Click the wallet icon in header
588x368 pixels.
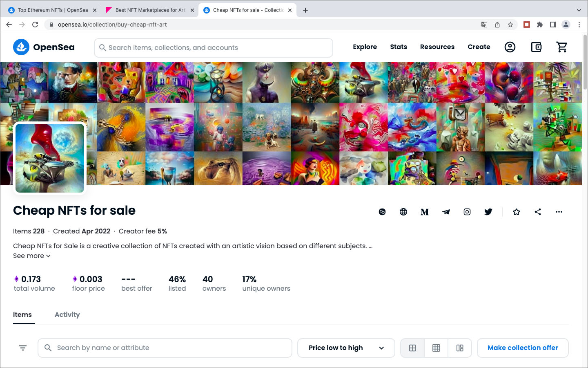536,47
